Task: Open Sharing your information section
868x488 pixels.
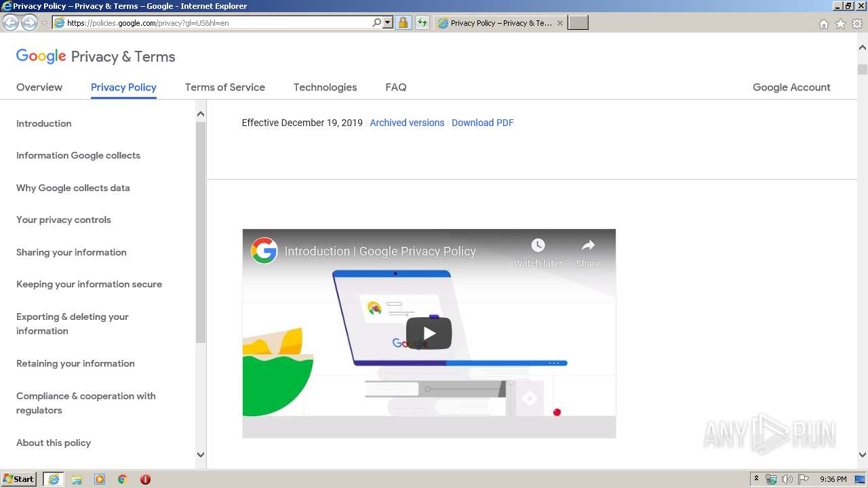Action: click(71, 252)
